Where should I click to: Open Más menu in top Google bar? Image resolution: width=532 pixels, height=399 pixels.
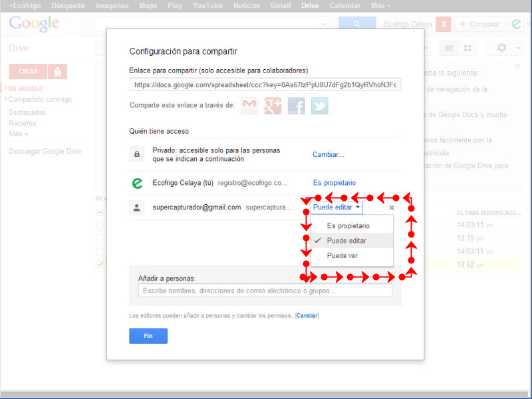coord(380,5)
